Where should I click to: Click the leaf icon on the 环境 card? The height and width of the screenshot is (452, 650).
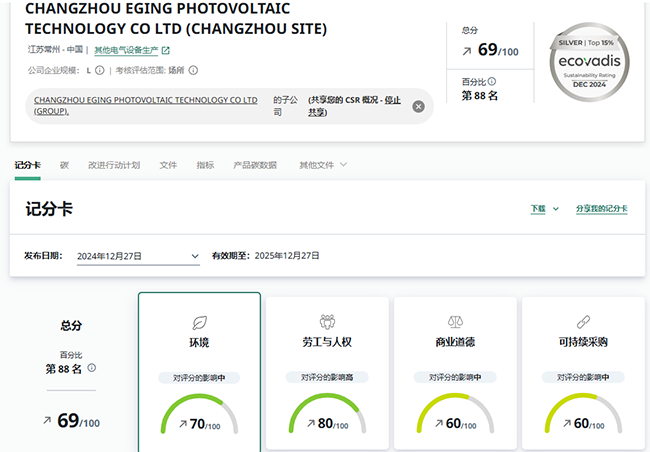(199, 323)
